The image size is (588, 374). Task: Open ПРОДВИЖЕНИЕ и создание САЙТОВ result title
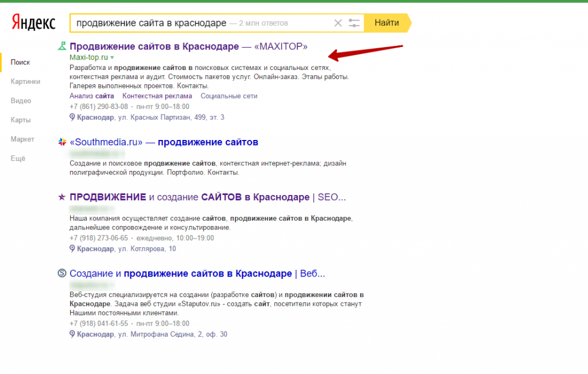(208, 197)
